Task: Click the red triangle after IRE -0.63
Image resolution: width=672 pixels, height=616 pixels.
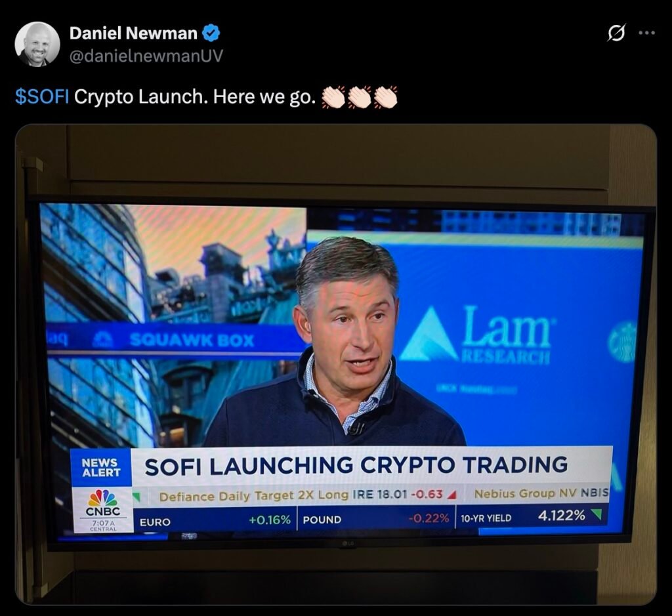Action: click(451, 496)
